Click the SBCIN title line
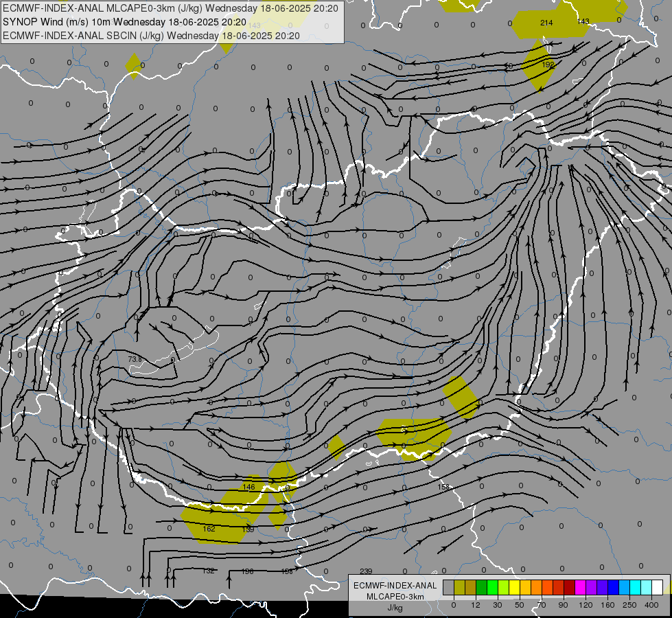The image size is (672, 618). (x=151, y=36)
